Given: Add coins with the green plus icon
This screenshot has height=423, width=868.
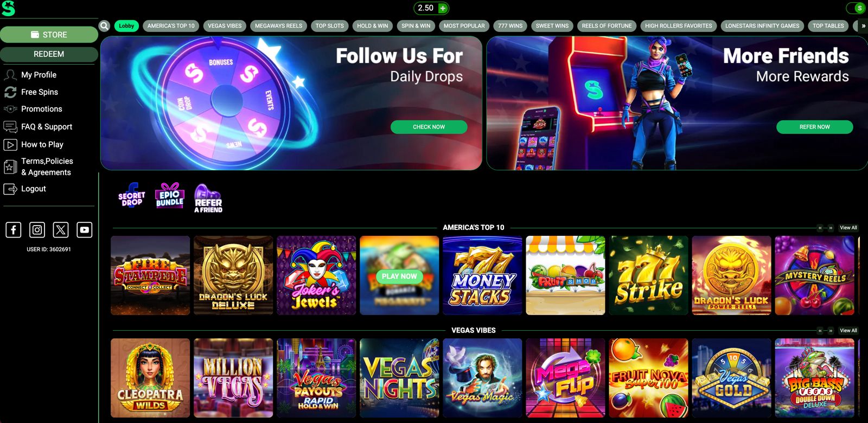Looking at the screenshot, I should pos(443,8).
